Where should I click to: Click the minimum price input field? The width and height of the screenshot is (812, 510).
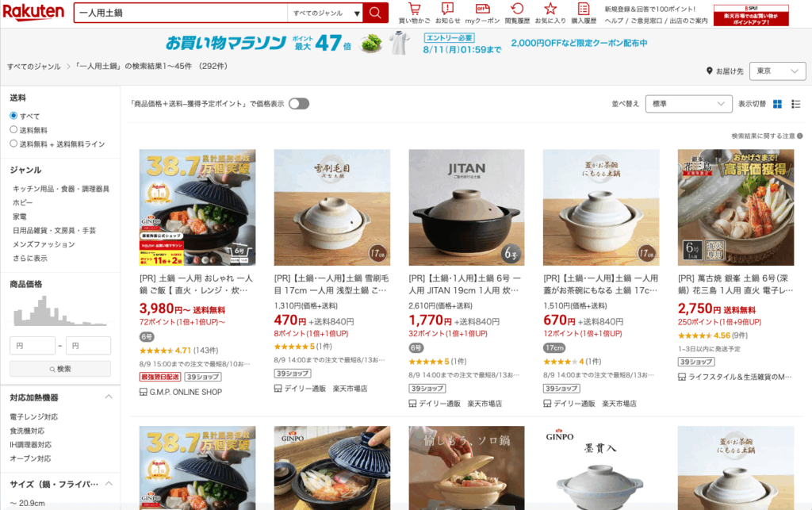[x=32, y=345]
